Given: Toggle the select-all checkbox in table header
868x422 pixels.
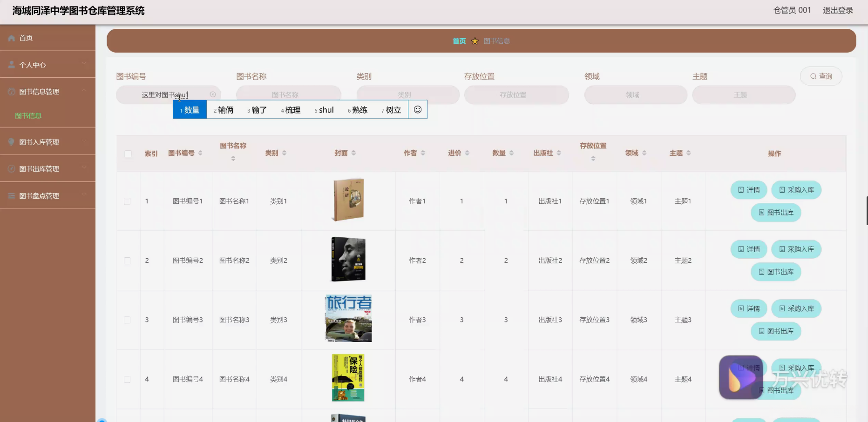Looking at the screenshot, I should pyautogui.click(x=128, y=154).
